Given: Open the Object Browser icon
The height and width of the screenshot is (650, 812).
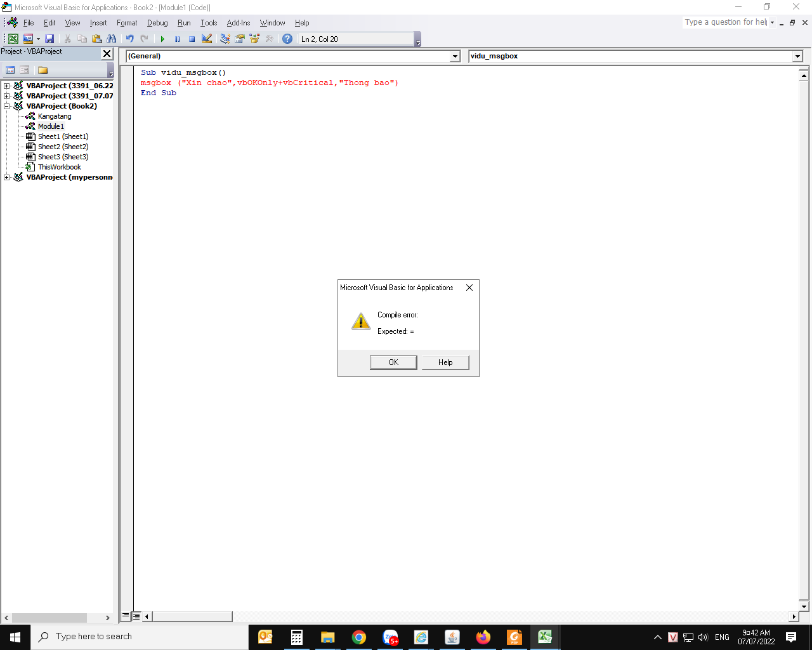Looking at the screenshot, I should (254, 39).
